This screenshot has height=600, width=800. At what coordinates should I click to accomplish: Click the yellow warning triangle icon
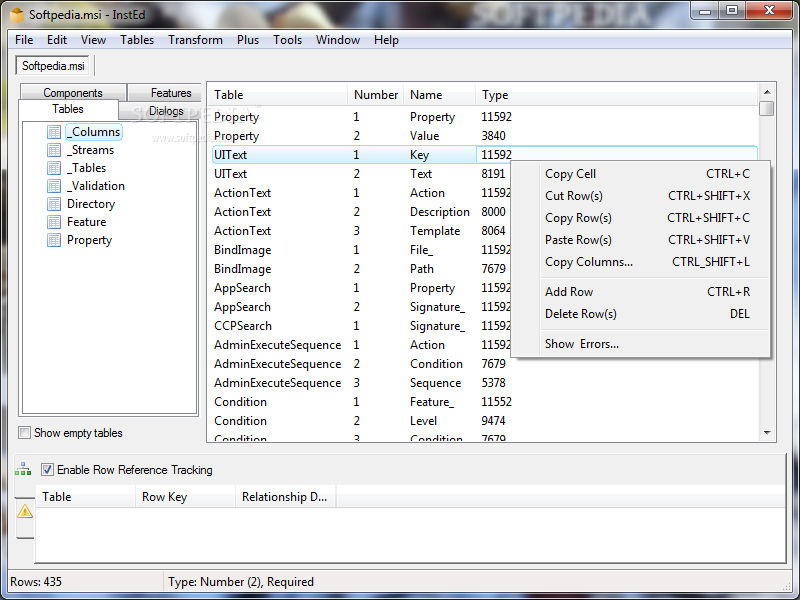(x=24, y=511)
